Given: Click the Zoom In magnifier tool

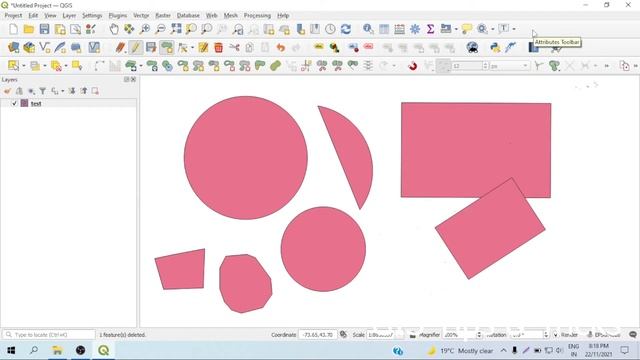Looking at the screenshot, I should 144,29.
